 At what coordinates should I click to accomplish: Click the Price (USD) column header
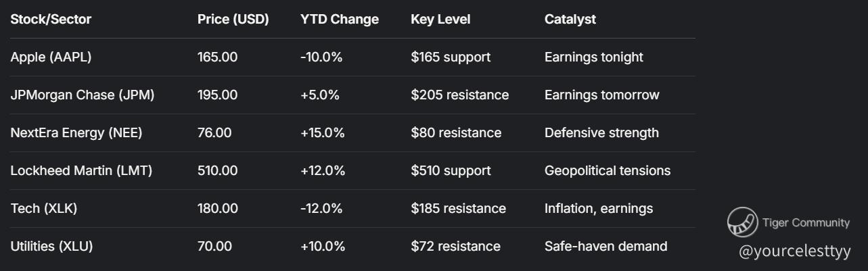pos(233,20)
